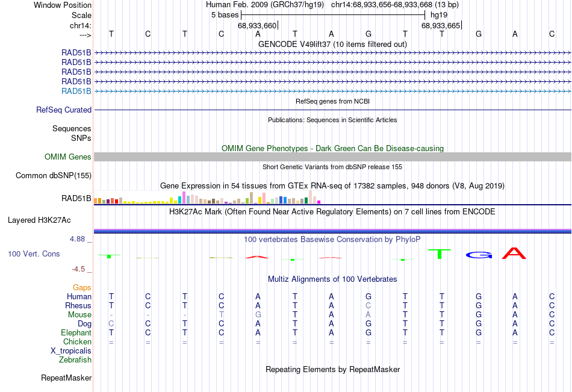Open 'Publications: Sequences in Scientific Articles' title
572x392 pixels.
point(332,120)
